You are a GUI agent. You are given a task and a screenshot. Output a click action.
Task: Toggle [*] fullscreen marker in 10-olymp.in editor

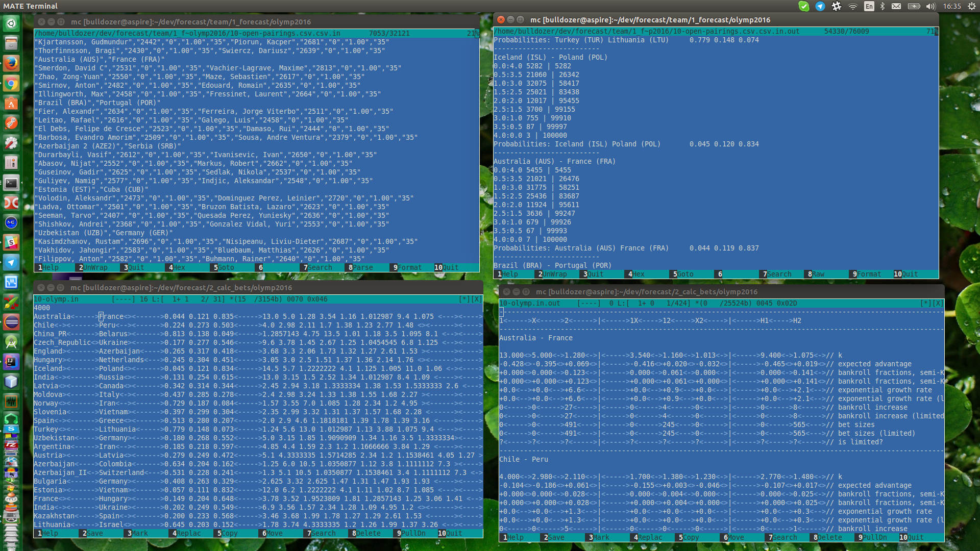464,299
